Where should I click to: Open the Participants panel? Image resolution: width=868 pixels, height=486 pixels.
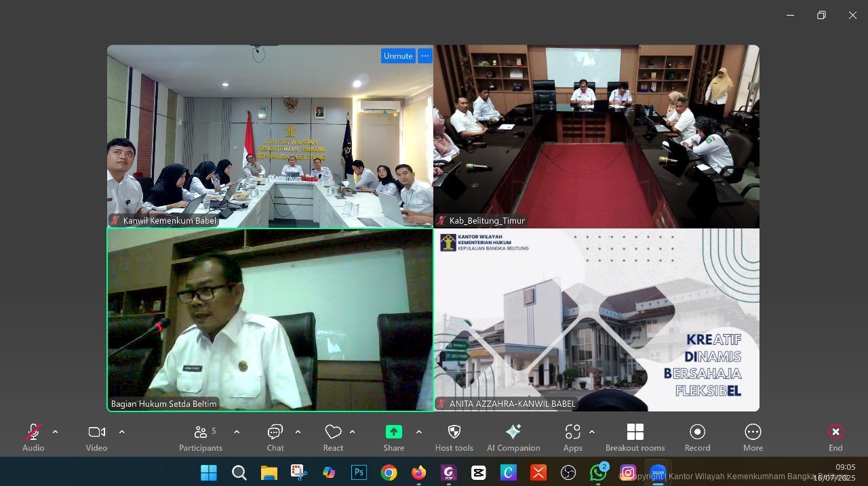point(201,432)
